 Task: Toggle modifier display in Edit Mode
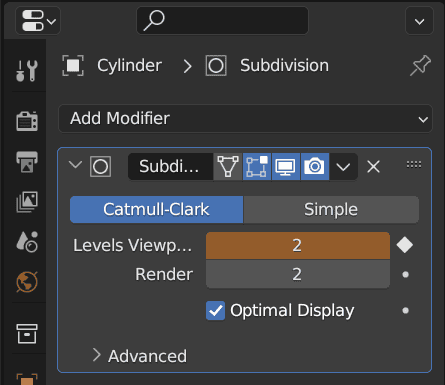pos(257,166)
